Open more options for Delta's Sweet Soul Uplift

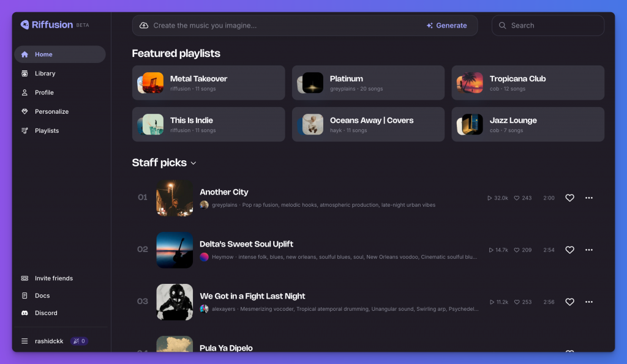coord(589,250)
